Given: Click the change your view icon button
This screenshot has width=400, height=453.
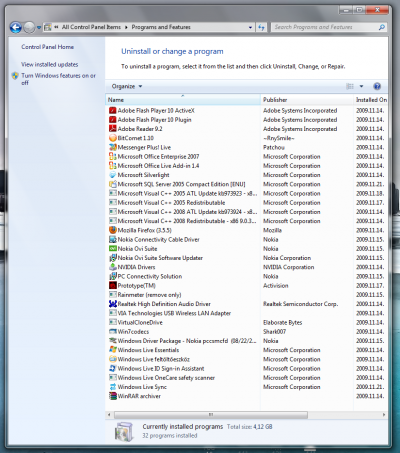Looking at the screenshot, I should click(350, 86).
